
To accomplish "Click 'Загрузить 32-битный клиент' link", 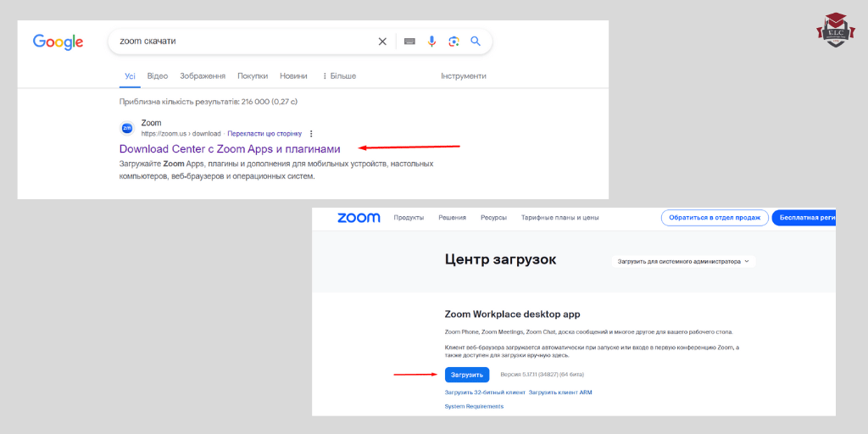I will pyautogui.click(x=485, y=392).
